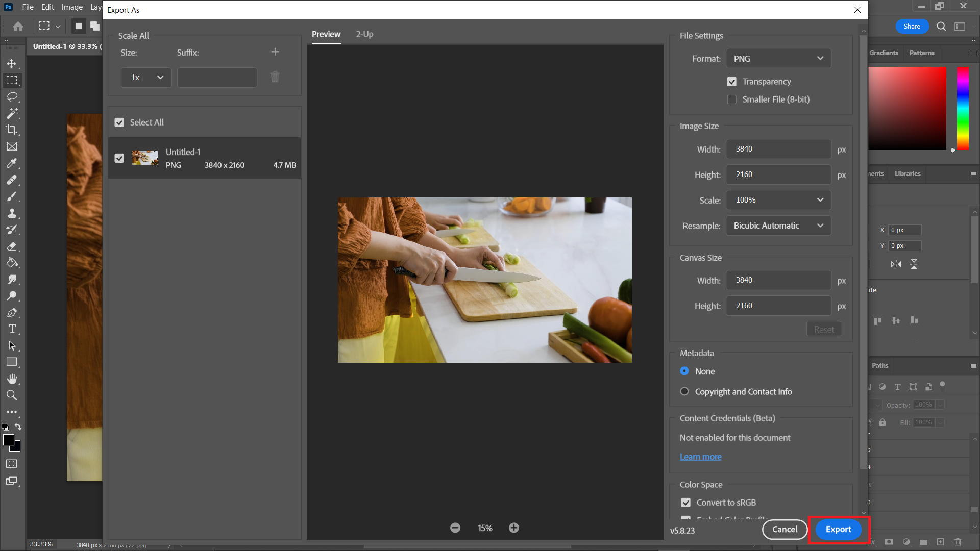Choose the Eyedropper tool
Viewport: 980px width, 551px height.
[13, 163]
